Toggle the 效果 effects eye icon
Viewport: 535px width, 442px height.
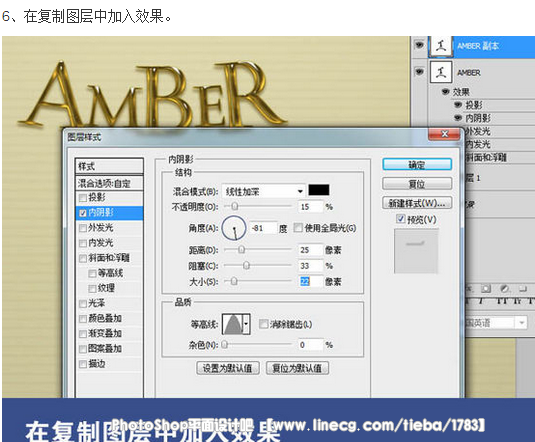[445, 91]
